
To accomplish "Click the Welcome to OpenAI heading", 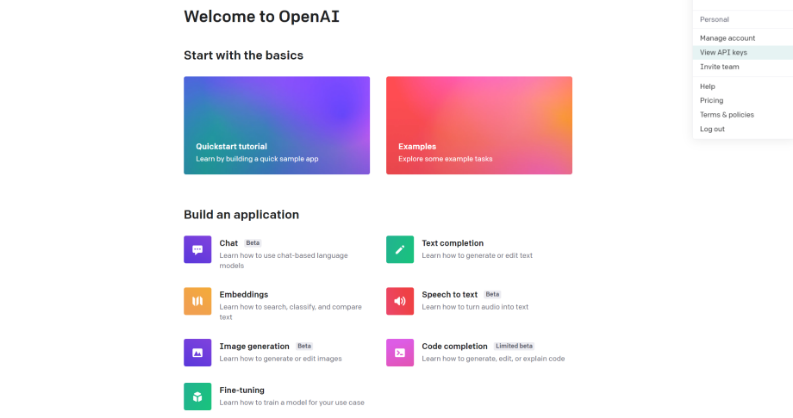I will pyautogui.click(x=261, y=17).
